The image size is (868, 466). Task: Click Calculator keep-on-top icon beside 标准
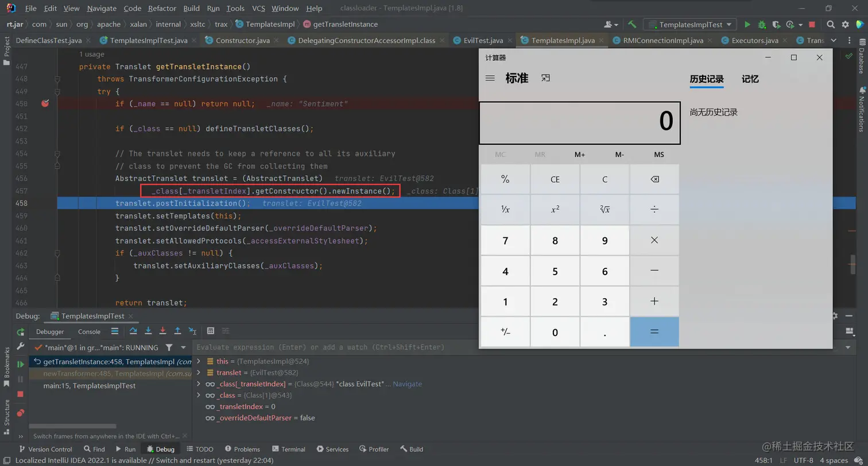[x=545, y=78]
